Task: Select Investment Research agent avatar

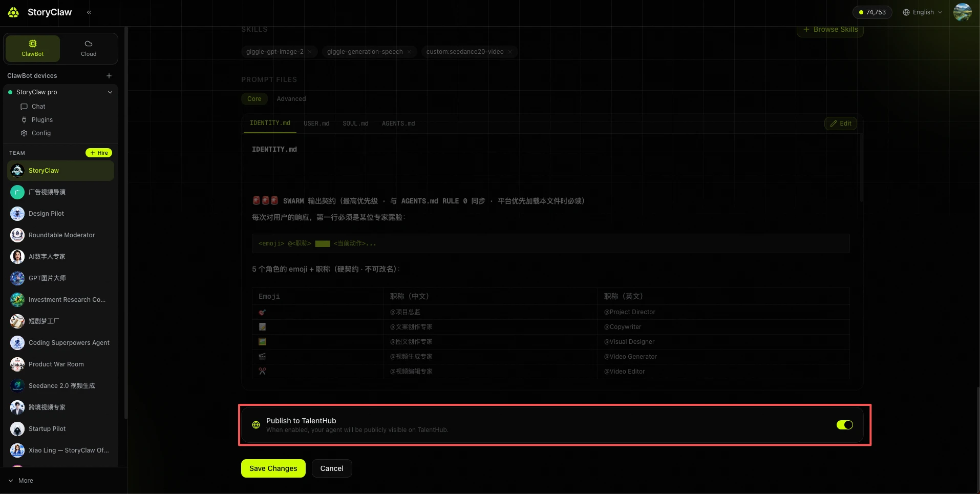Action: tap(17, 300)
